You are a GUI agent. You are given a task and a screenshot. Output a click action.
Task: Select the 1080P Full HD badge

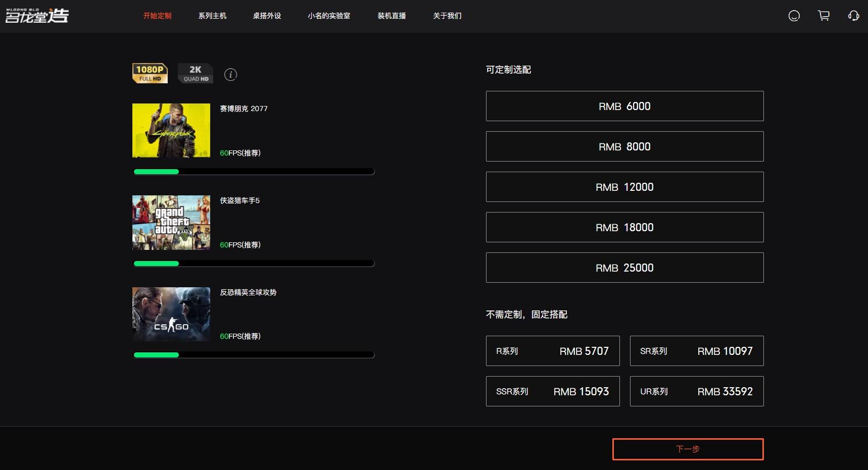click(150, 73)
